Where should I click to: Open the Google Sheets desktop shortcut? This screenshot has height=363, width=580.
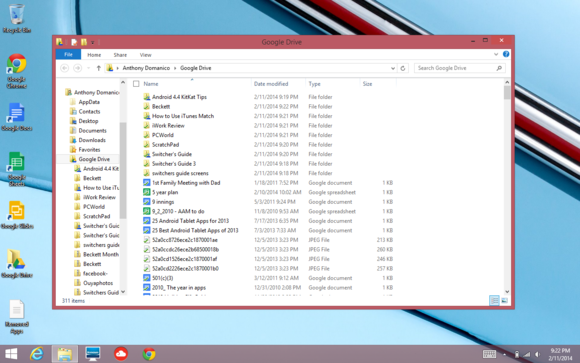17,168
